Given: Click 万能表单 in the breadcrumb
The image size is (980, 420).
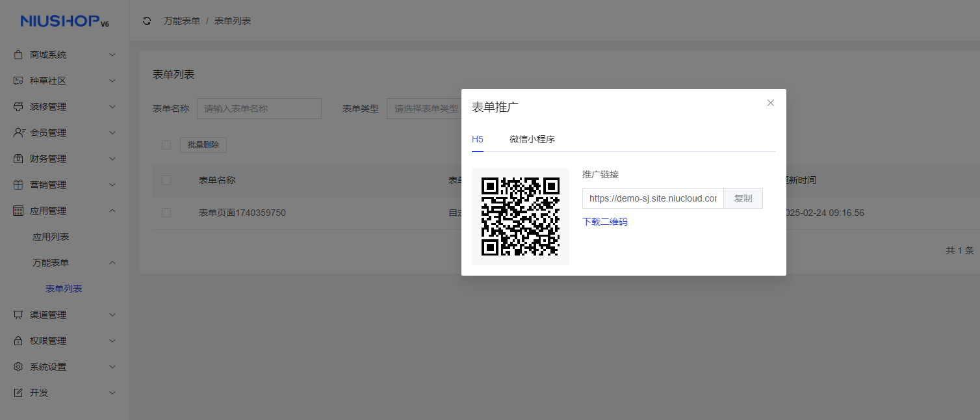Looking at the screenshot, I should point(182,21).
